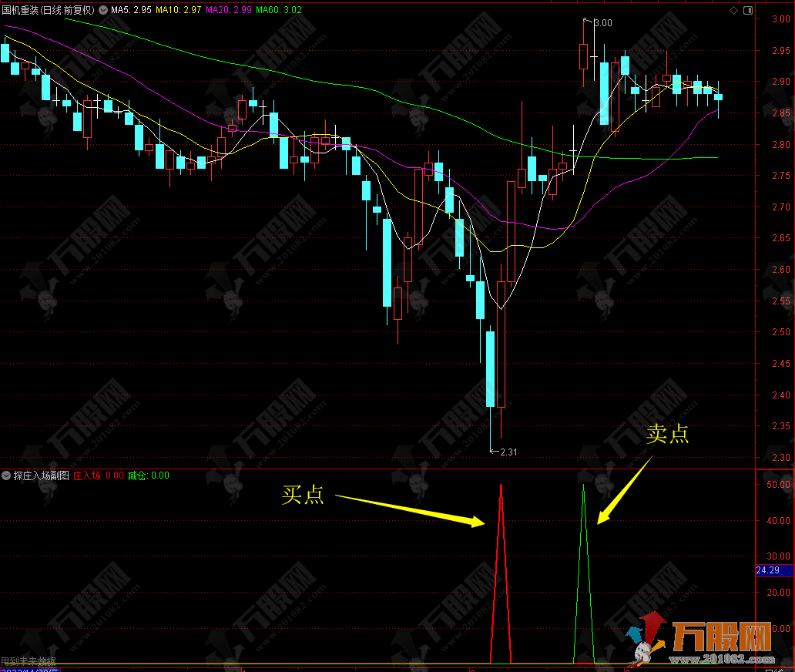Click the 3.00 high price marker
This screenshot has width=795, height=672.
click(x=603, y=23)
